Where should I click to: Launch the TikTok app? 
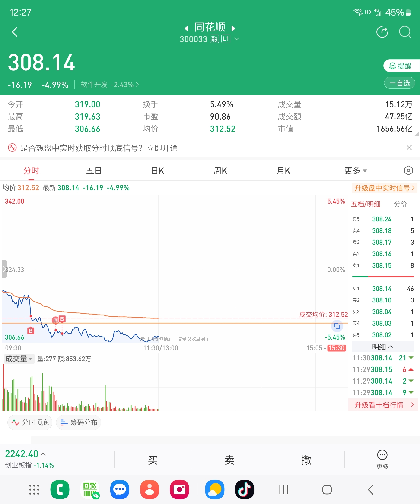point(245,490)
